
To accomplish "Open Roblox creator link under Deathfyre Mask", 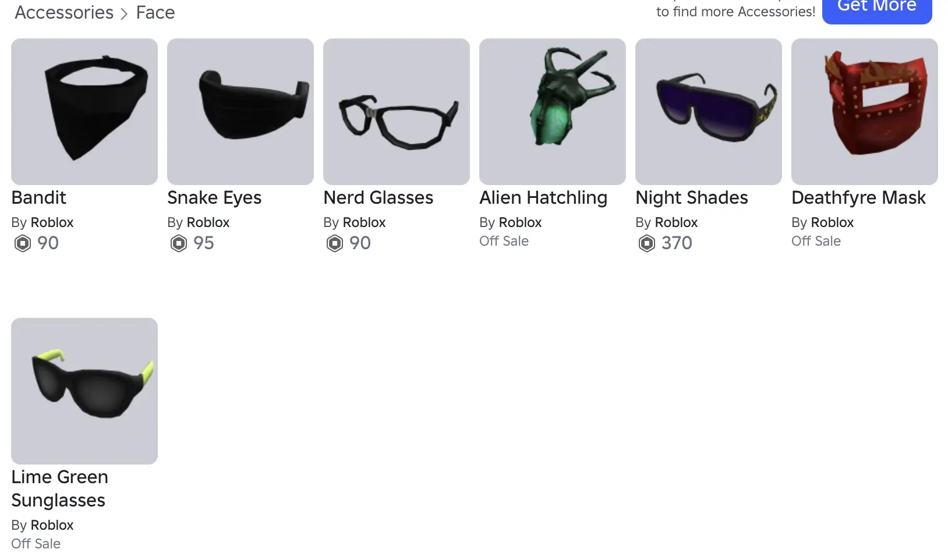I will 832,222.
